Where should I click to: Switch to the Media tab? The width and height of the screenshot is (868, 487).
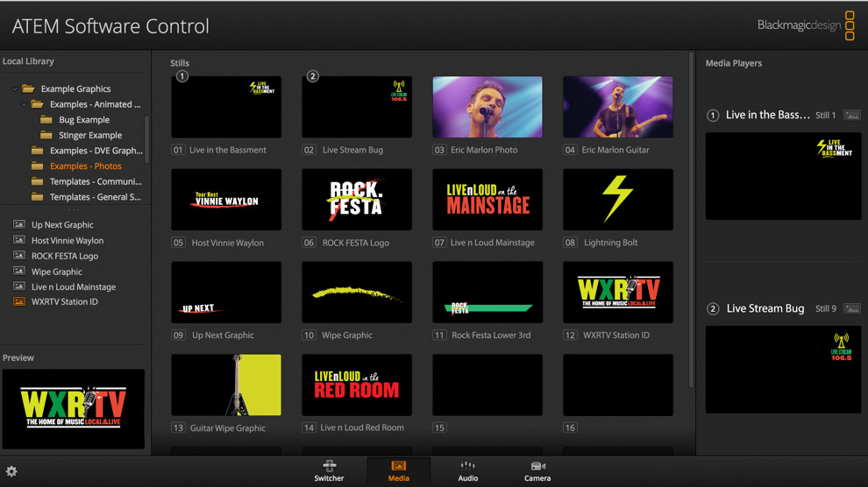(398, 470)
